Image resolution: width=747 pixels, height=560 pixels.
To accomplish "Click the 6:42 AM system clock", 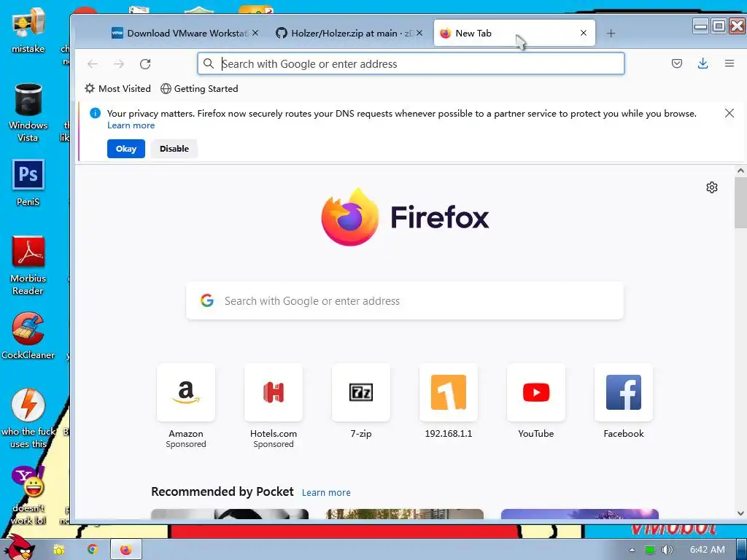I will [x=707, y=550].
